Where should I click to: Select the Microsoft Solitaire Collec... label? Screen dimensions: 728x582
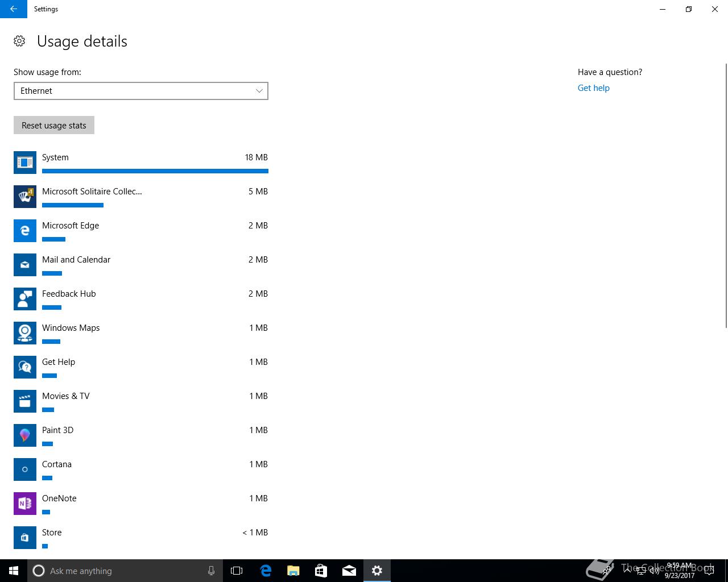click(92, 192)
